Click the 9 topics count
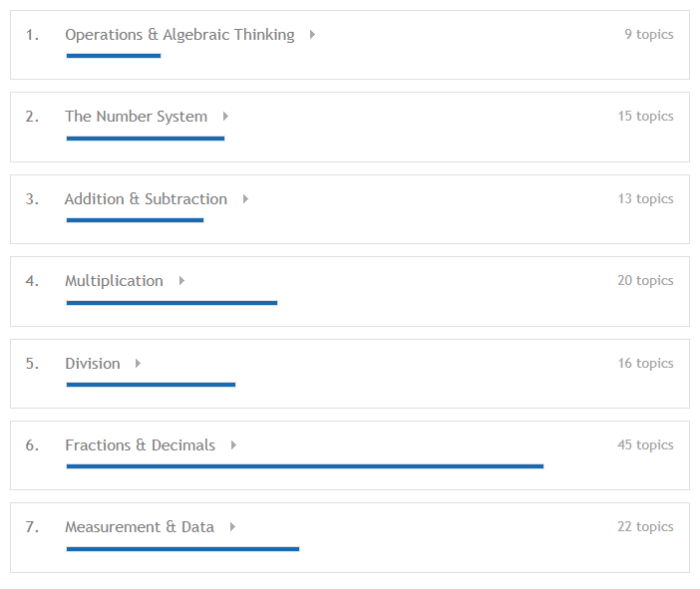Screen dimensions: 700x589 click(x=649, y=34)
